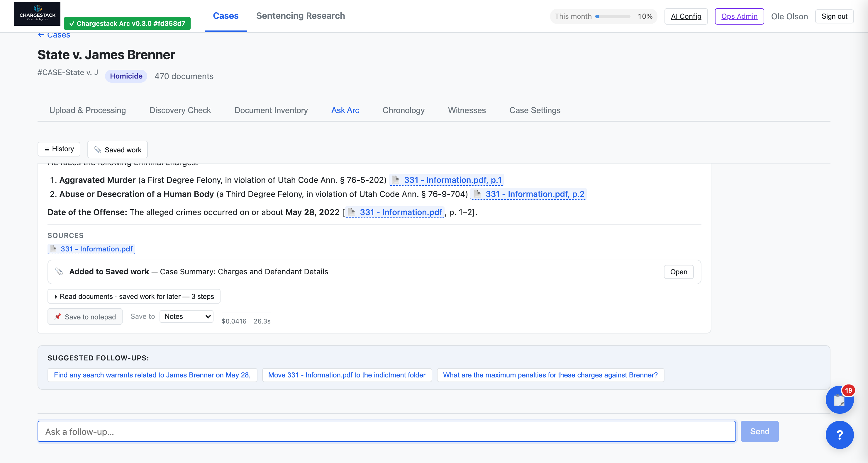Click the $0.0416 cost value
Image resolution: width=868 pixels, height=463 pixels.
coord(234,321)
